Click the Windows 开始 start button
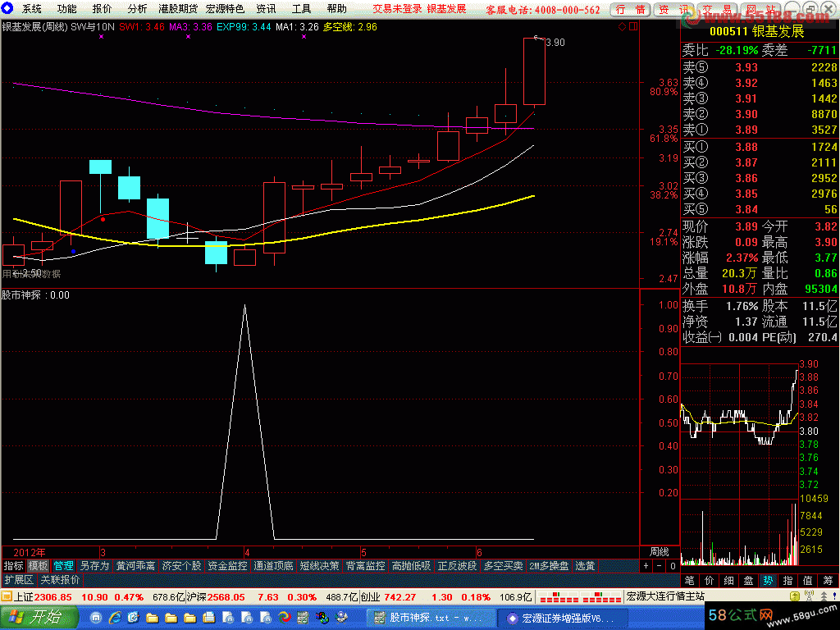The image size is (840, 630). (39, 618)
